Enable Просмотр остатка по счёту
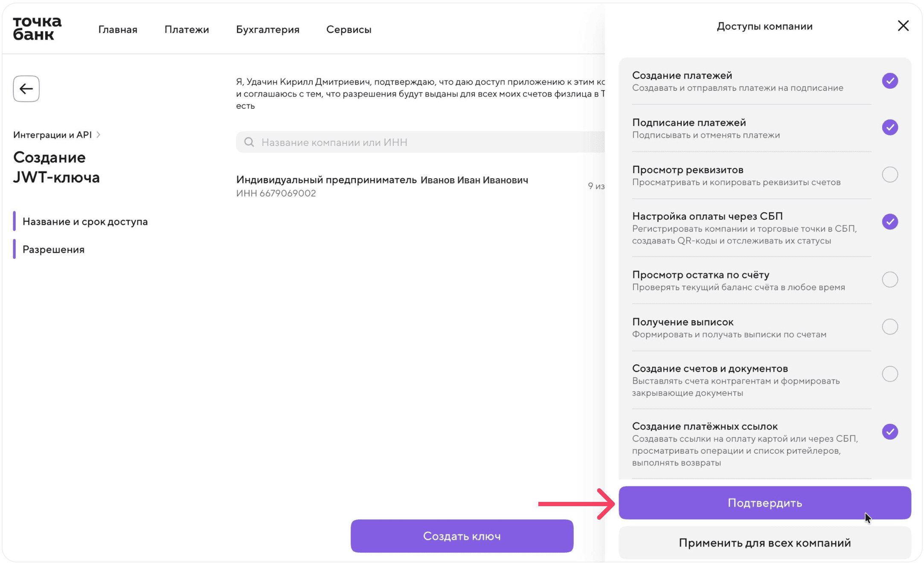The image size is (924, 565). [x=890, y=280]
